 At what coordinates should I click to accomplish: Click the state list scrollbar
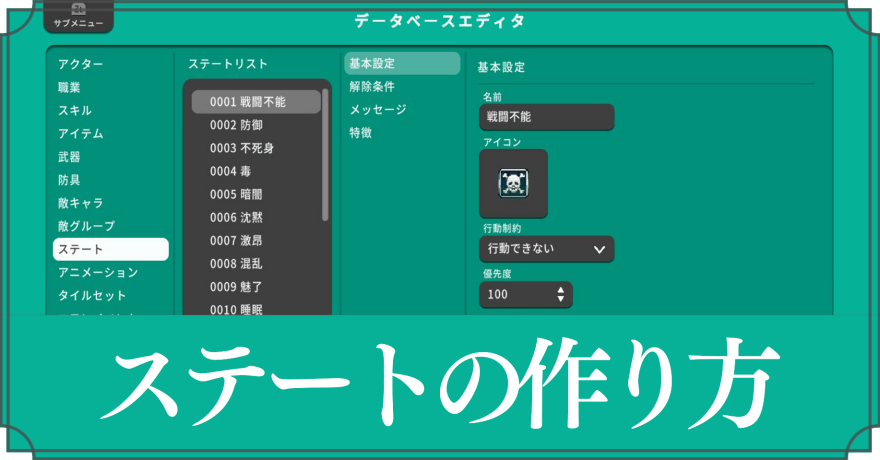tap(325, 155)
